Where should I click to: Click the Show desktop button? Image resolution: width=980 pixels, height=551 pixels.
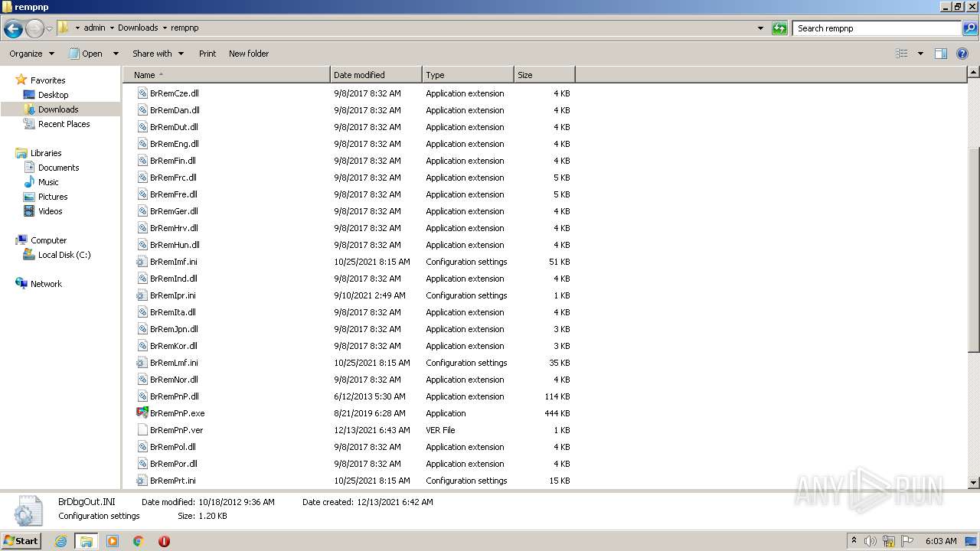tap(972, 541)
